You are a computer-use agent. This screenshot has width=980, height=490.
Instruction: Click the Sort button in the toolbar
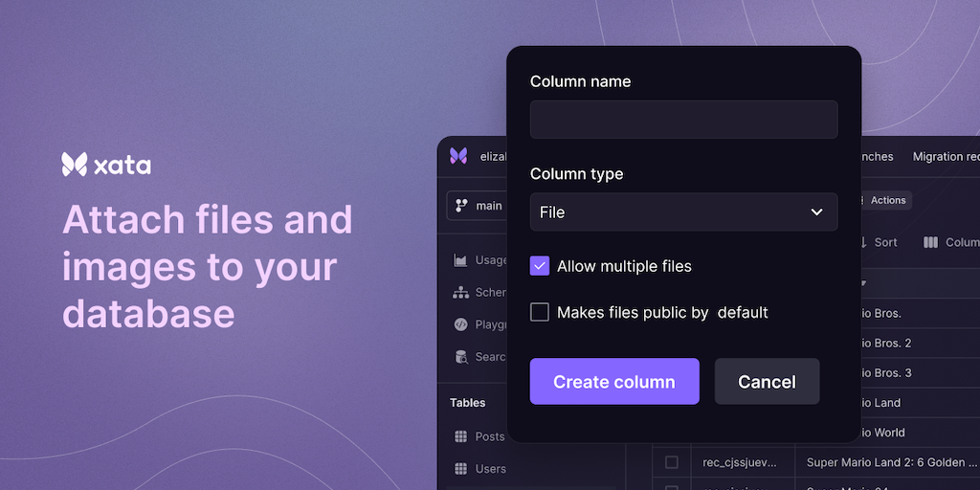[x=879, y=242]
